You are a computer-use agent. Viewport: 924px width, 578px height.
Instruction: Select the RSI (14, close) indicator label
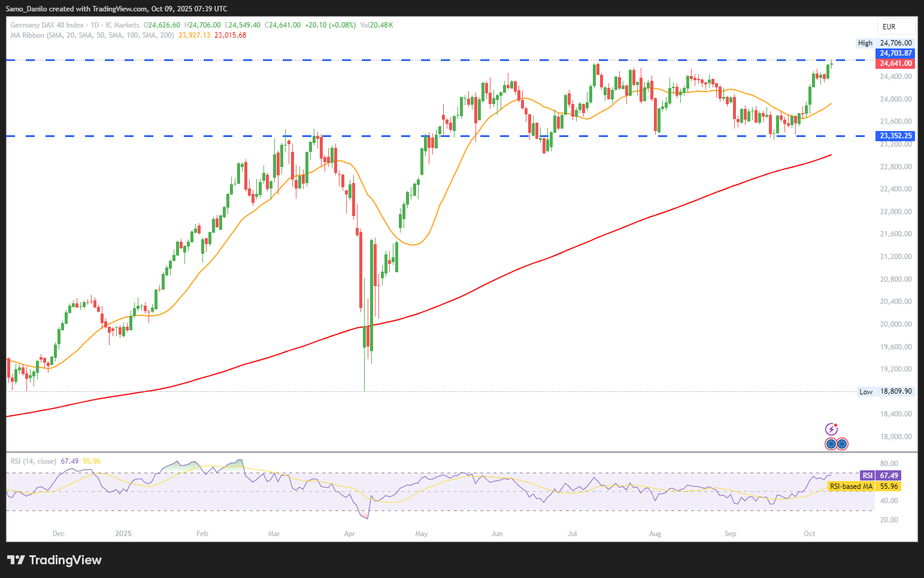[34, 461]
